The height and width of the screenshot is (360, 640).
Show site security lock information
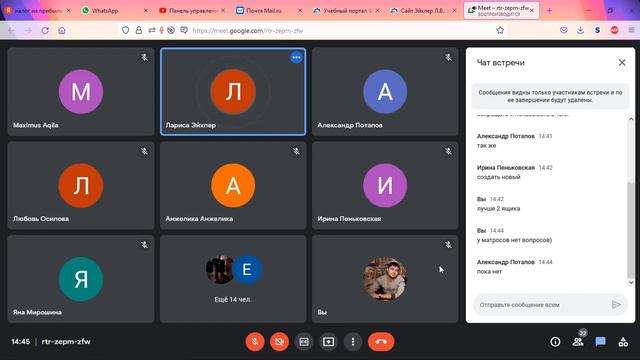(139, 30)
